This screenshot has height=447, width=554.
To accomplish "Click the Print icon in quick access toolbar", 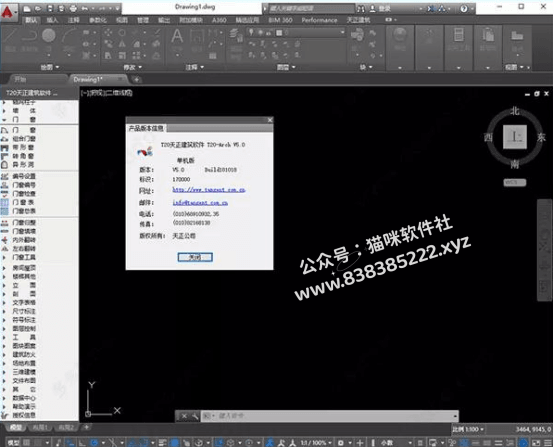I will point(73,8).
